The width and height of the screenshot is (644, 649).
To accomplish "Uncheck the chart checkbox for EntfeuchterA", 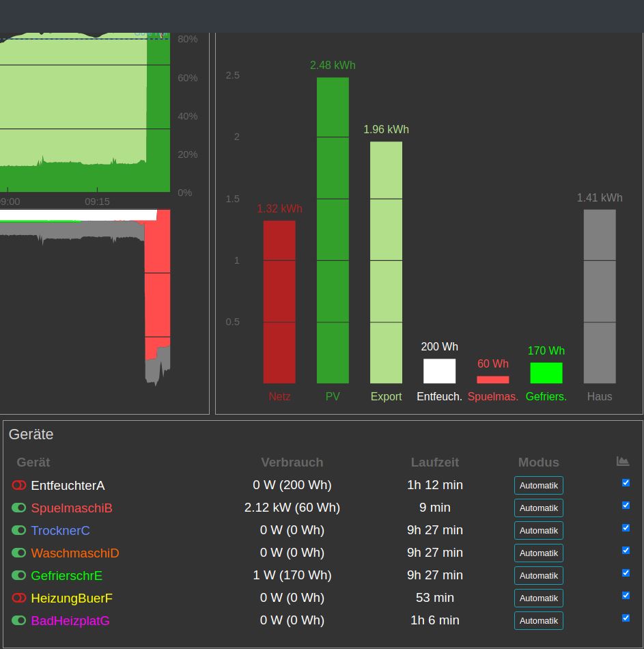I will pyautogui.click(x=626, y=482).
